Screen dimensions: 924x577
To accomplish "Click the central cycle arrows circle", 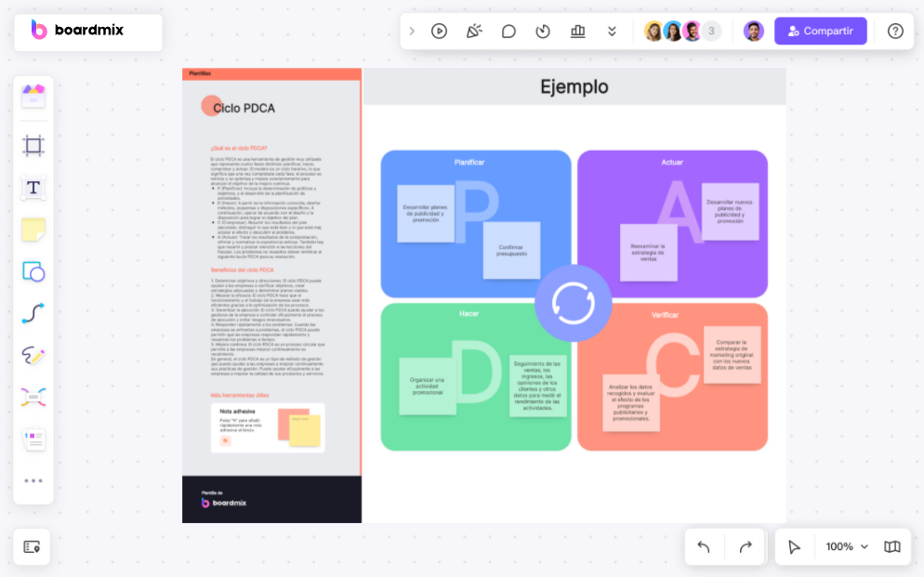I will pyautogui.click(x=574, y=303).
